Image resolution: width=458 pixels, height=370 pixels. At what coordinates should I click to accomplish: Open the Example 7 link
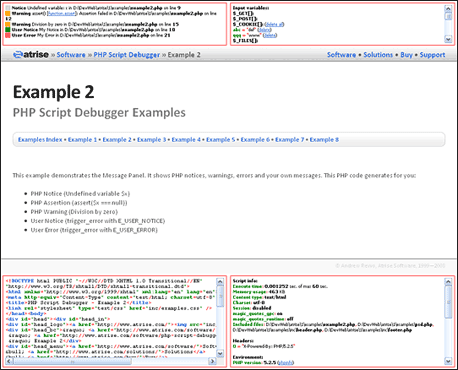(x=290, y=140)
